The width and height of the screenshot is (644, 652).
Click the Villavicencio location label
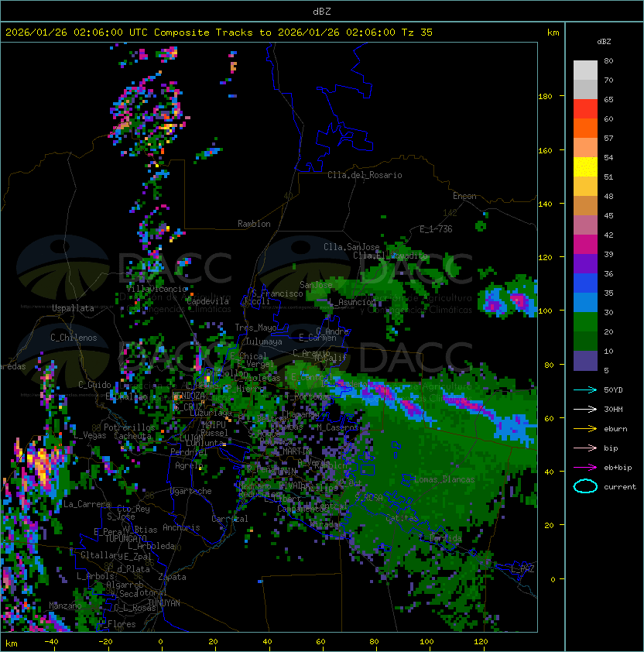click(156, 289)
